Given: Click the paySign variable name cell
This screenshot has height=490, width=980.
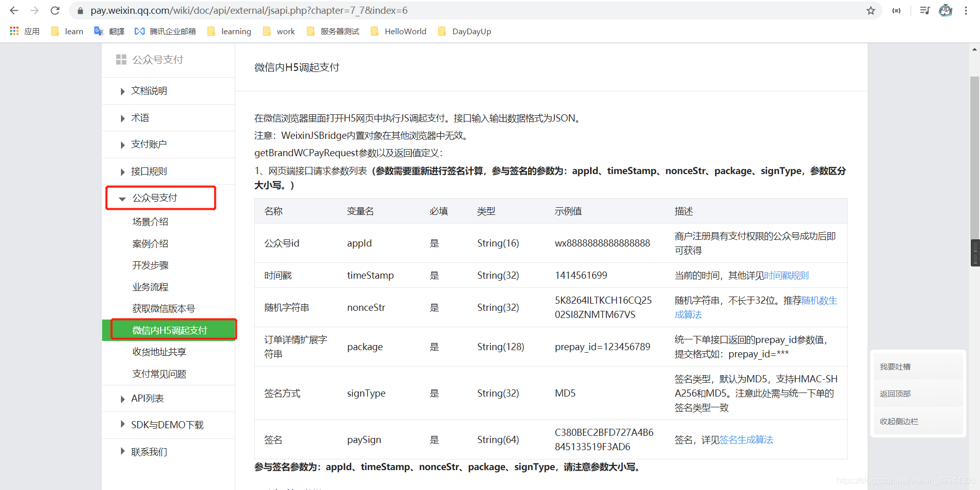Looking at the screenshot, I should tap(364, 440).
